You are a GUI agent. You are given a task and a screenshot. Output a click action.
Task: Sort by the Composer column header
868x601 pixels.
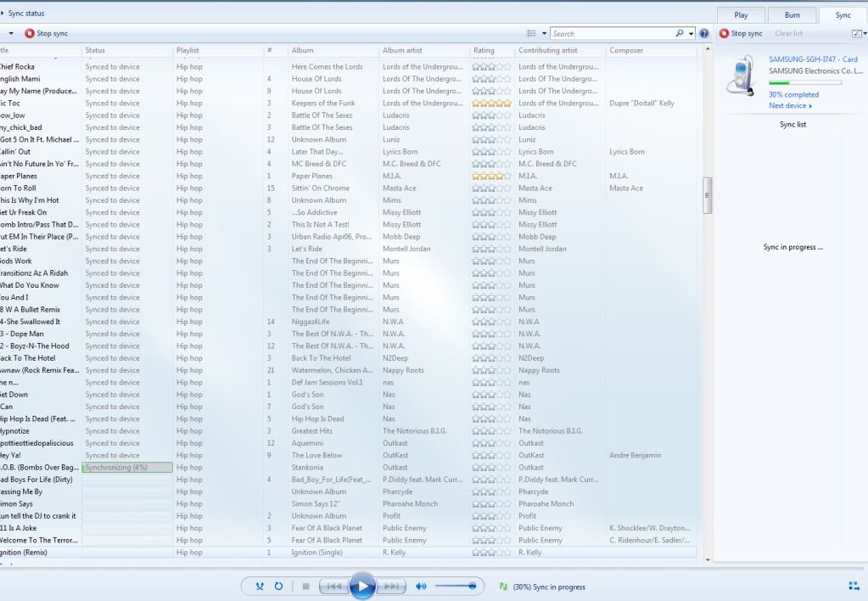coord(651,50)
